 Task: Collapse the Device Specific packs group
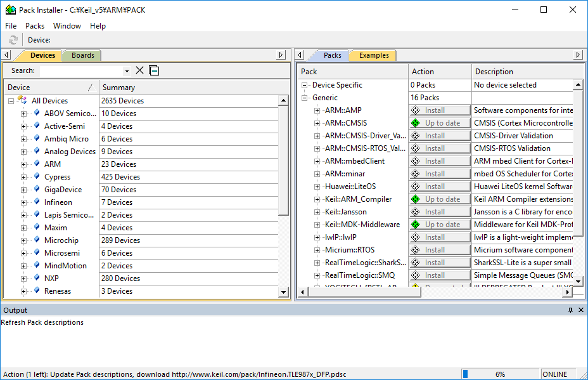305,85
